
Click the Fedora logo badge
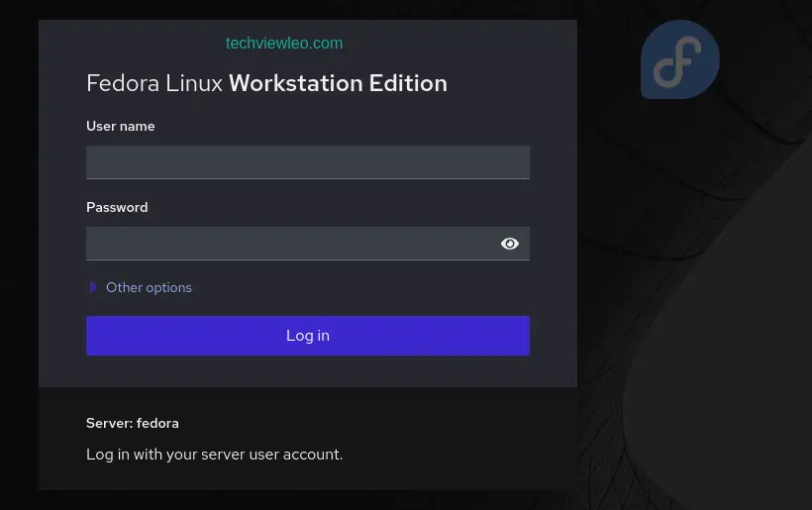(x=680, y=59)
